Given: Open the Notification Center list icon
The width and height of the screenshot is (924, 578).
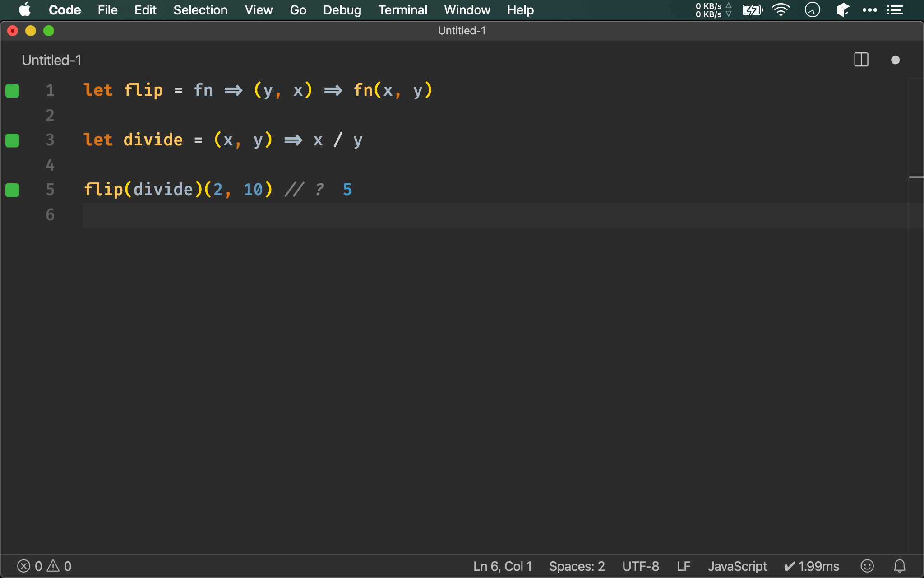Looking at the screenshot, I should [895, 10].
